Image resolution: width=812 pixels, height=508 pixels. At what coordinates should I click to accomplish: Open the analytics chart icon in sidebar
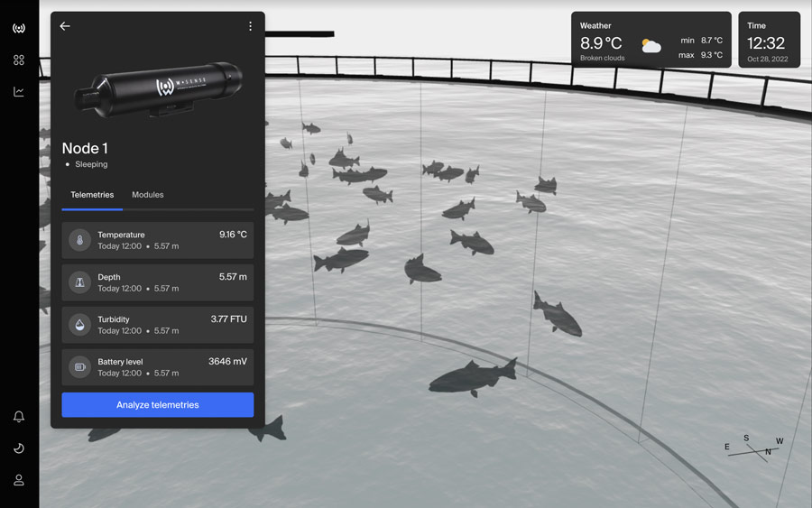click(19, 92)
